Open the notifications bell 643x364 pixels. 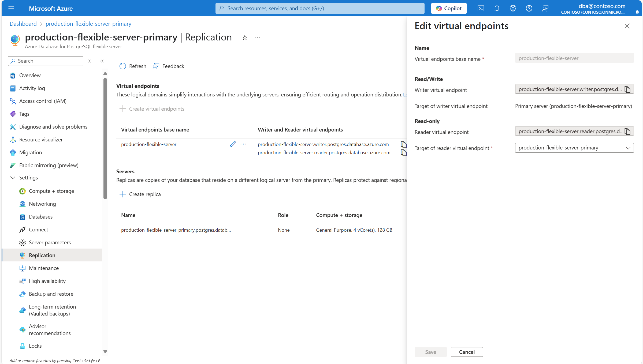click(x=497, y=8)
